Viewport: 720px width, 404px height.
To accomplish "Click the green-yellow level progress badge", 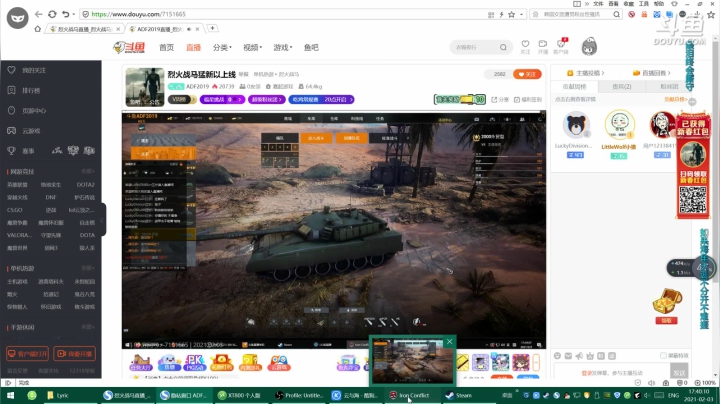I will 460,99.
